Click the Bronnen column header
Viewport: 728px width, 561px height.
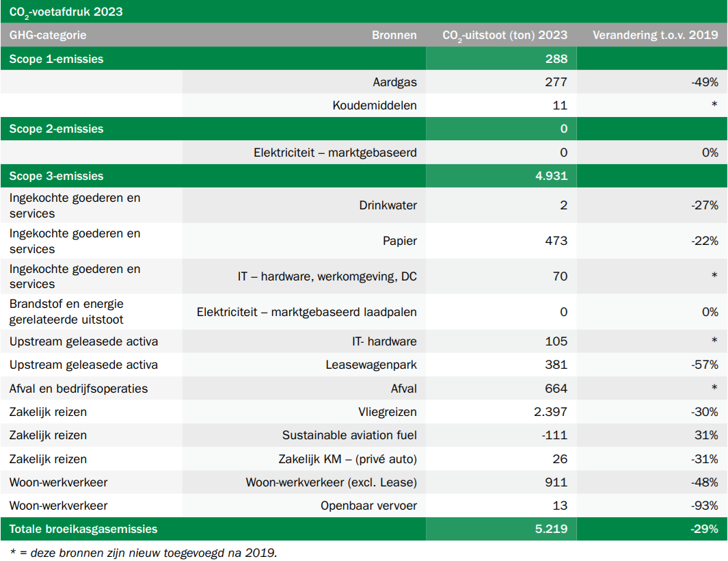[394, 35]
